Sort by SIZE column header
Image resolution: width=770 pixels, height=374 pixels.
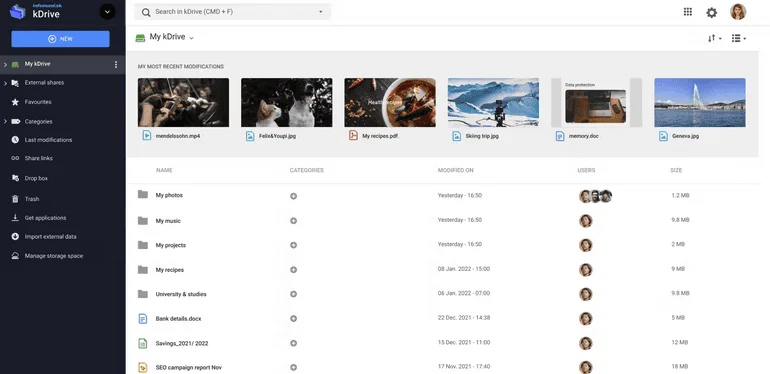point(676,170)
